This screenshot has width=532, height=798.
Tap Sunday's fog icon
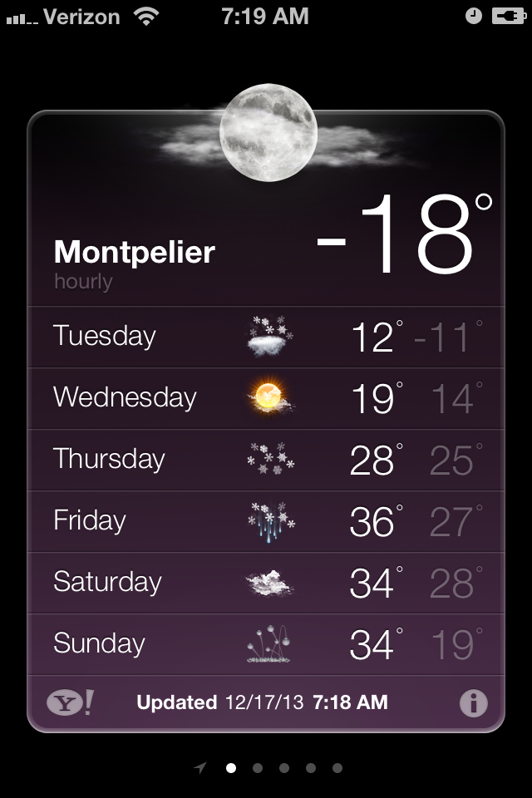point(269,644)
